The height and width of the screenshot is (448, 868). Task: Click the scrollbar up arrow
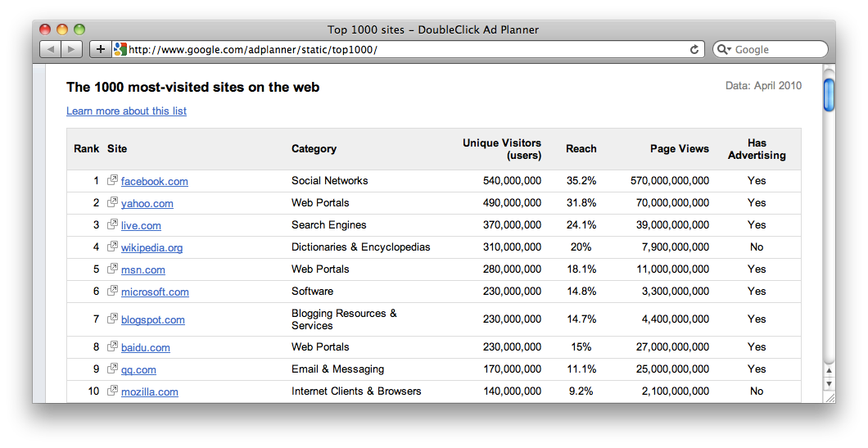829,370
